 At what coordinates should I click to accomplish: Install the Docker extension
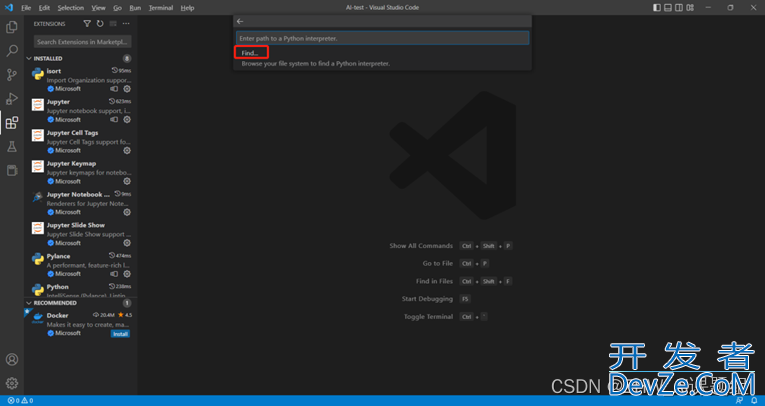[x=120, y=334]
